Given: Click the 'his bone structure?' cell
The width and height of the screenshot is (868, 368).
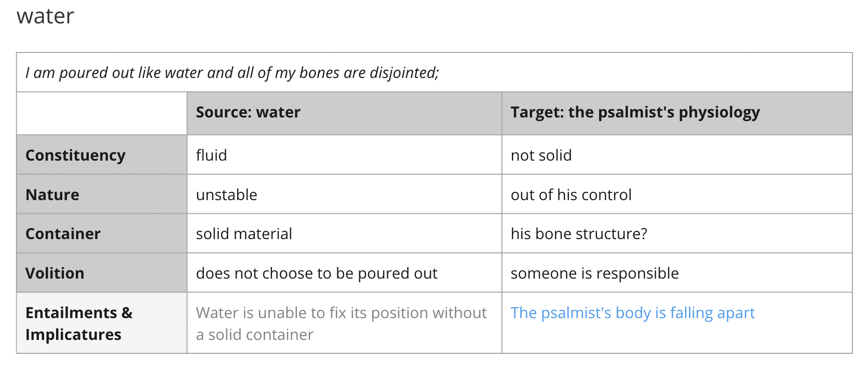Looking at the screenshot, I should [x=677, y=233].
